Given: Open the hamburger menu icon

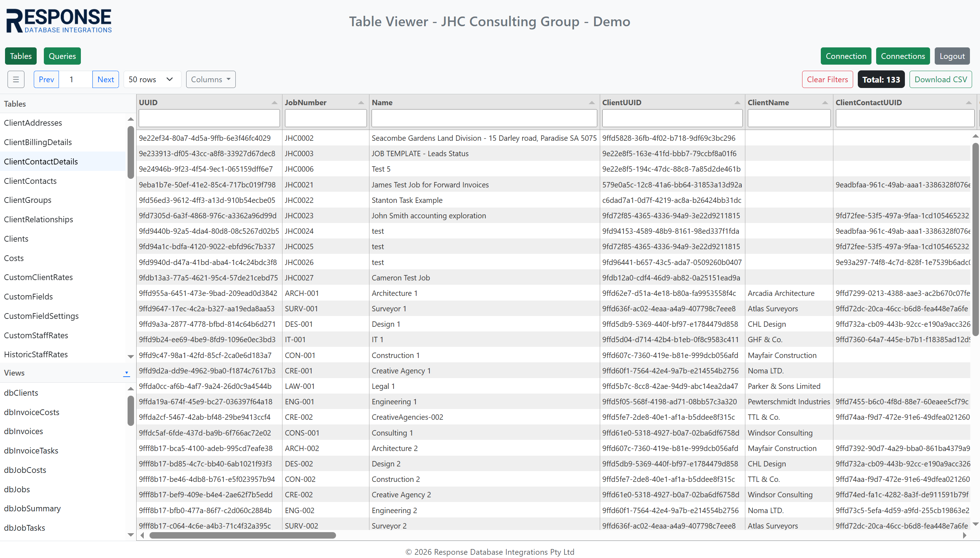Looking at the screenshot, I should pos(16,79).
